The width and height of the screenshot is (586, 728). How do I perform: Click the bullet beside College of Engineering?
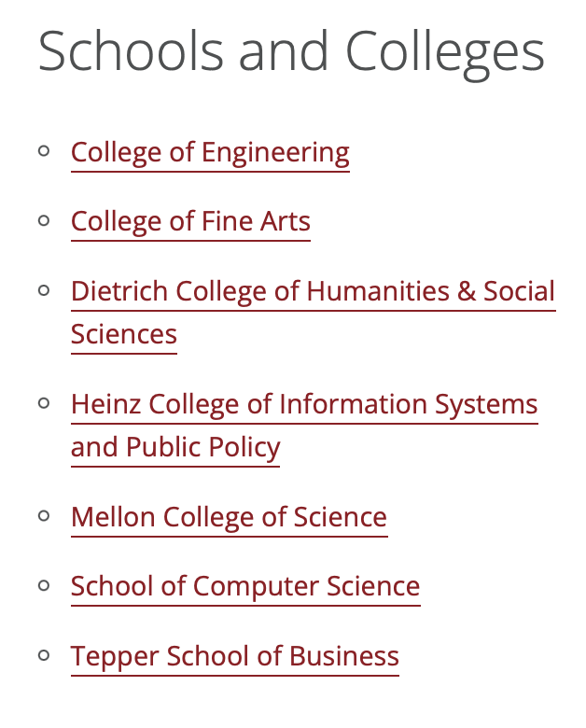pos(44,151)
